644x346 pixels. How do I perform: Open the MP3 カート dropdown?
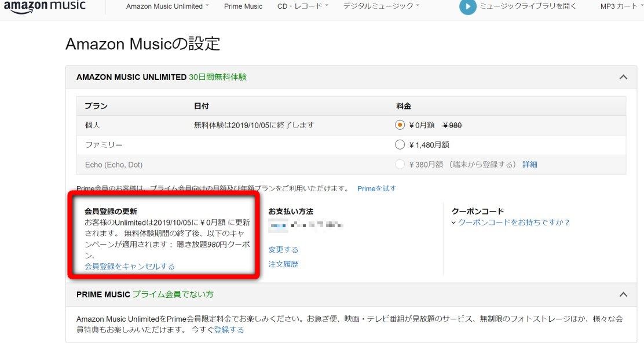pyautogui.click(x=620, y=6)
